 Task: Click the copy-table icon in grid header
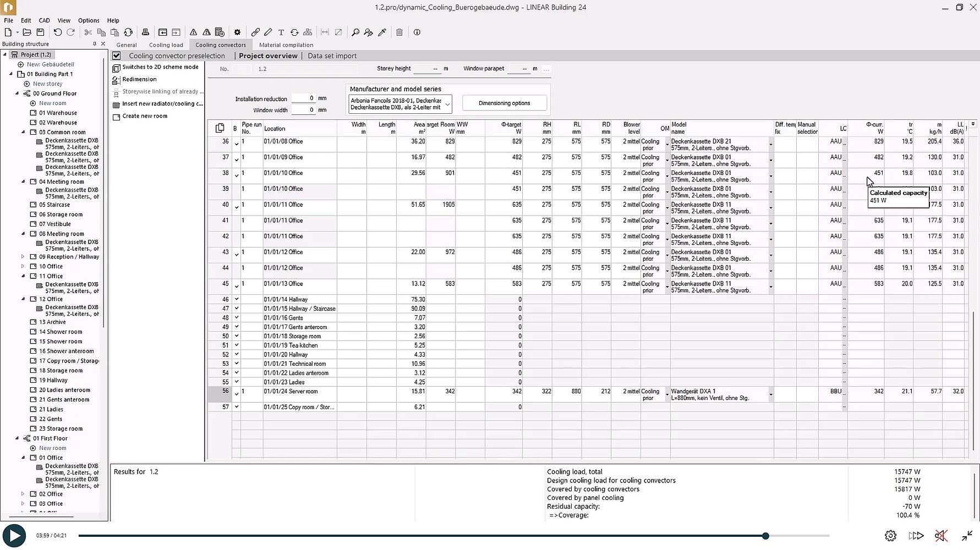point(220,128)
